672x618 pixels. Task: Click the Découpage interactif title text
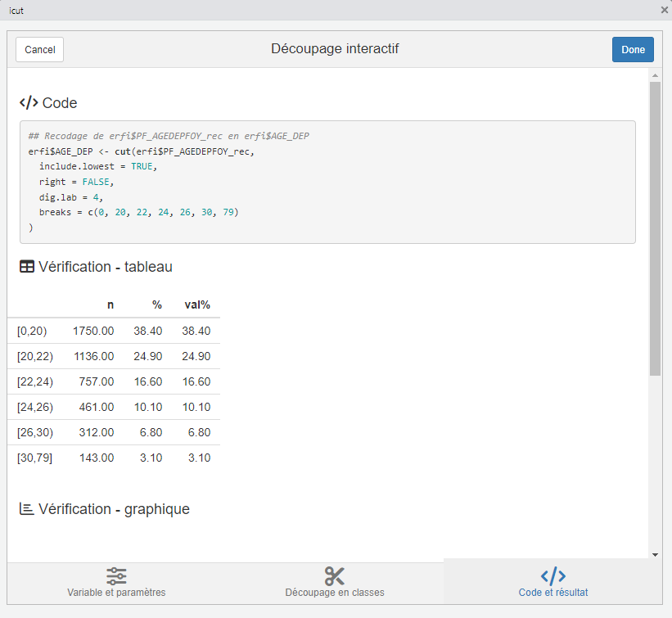[x=335, y=49]
